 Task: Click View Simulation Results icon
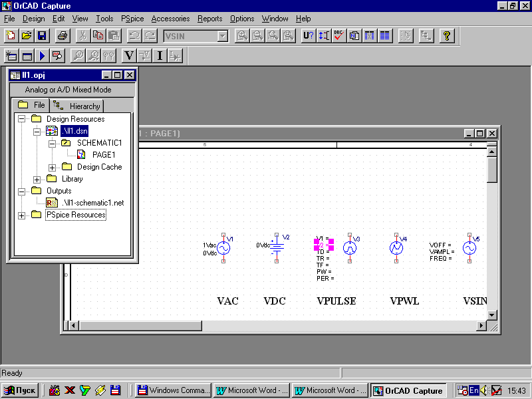pos(57,56)
